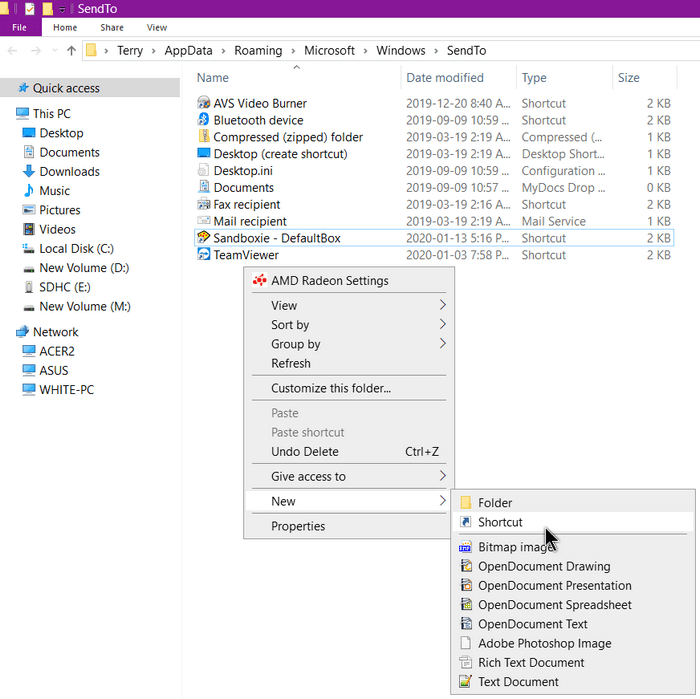Click the TeamViewer shortcut icon
Viewport: 700px width, 699px height.
[204, 255]
